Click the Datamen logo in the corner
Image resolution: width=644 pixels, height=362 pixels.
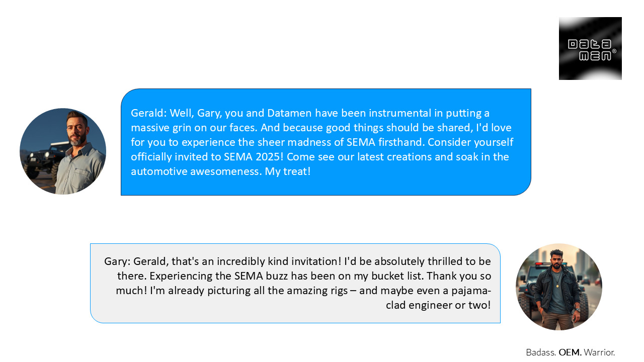pos(590,48)
